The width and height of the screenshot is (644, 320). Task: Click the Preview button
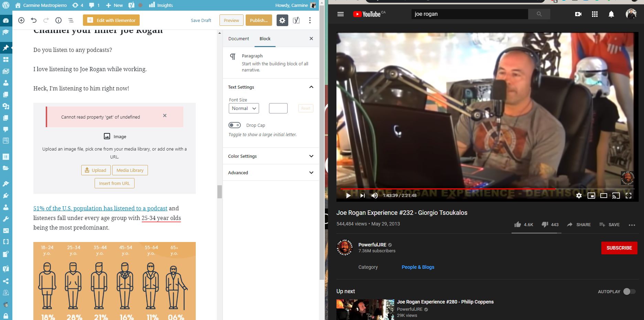[x=232, y=20]
